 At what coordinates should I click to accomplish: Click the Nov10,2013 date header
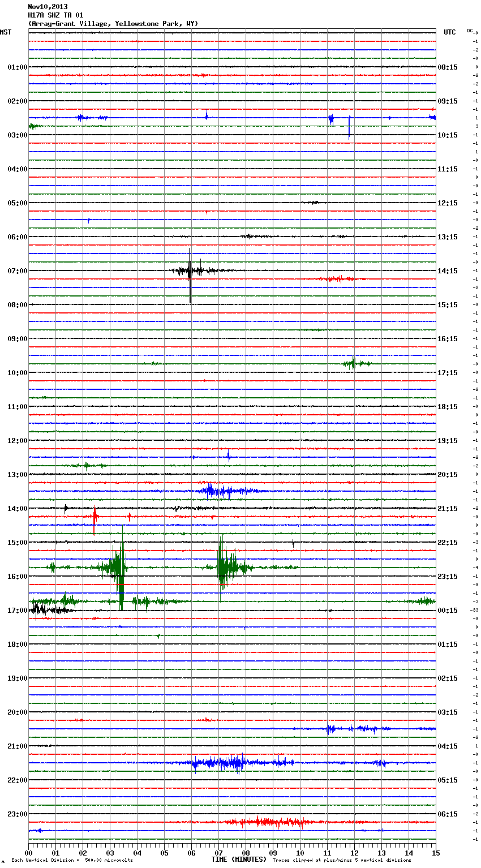pyautogui.click(x=48, y=7)
